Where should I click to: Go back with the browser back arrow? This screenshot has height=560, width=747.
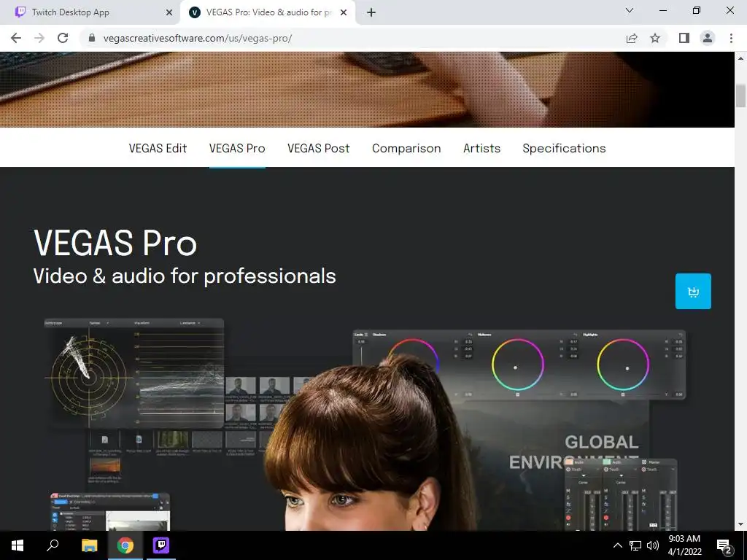coord(16,38)
